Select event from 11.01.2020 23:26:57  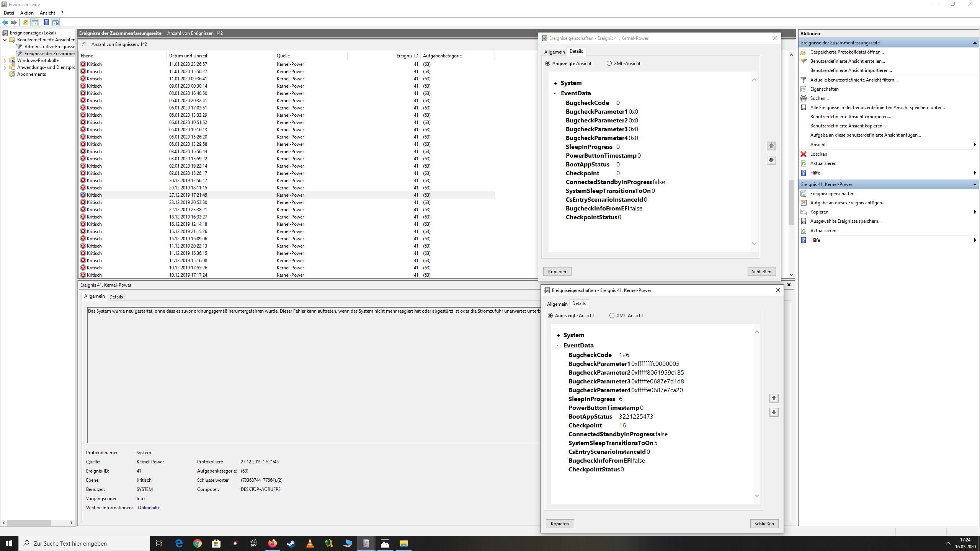click(x=188, y=64)
